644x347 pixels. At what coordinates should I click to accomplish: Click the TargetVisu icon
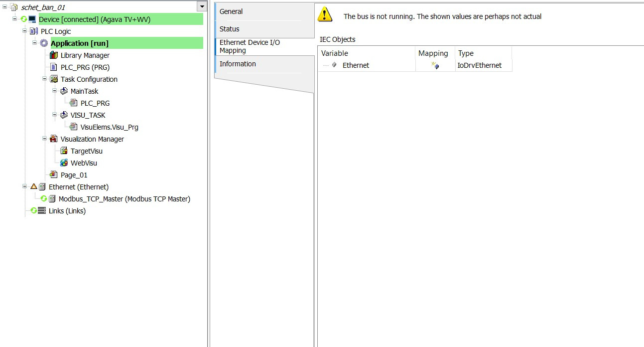64,151
